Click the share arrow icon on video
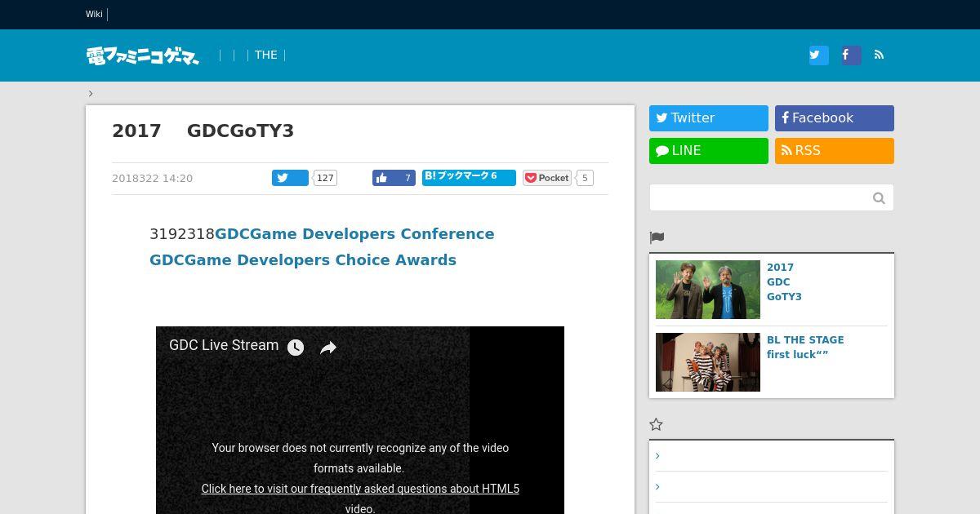The width and height of the screenshot is (980, 514). (328, 348)
